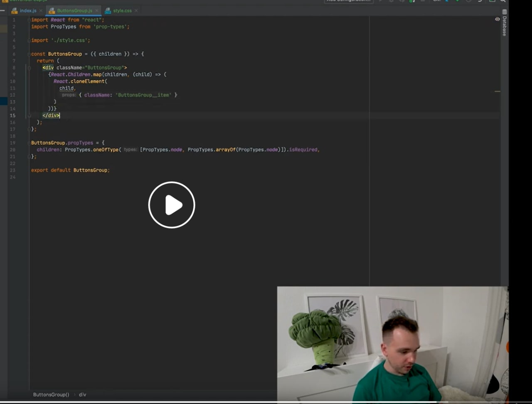Click the webcam video overlay thumbnail
The height and width of the screenshot is (404, 532).
393,344
